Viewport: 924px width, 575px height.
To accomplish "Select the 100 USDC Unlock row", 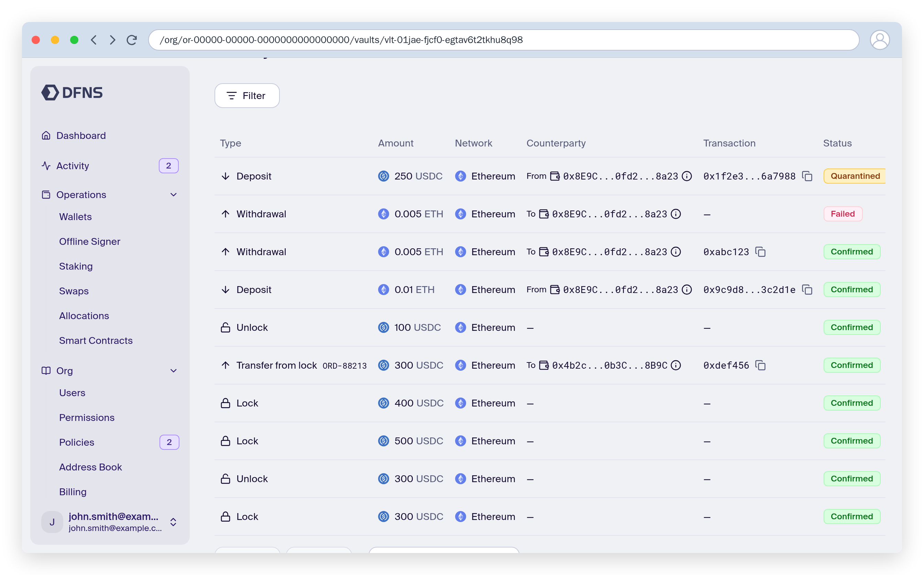I will [x=550, y=327].
